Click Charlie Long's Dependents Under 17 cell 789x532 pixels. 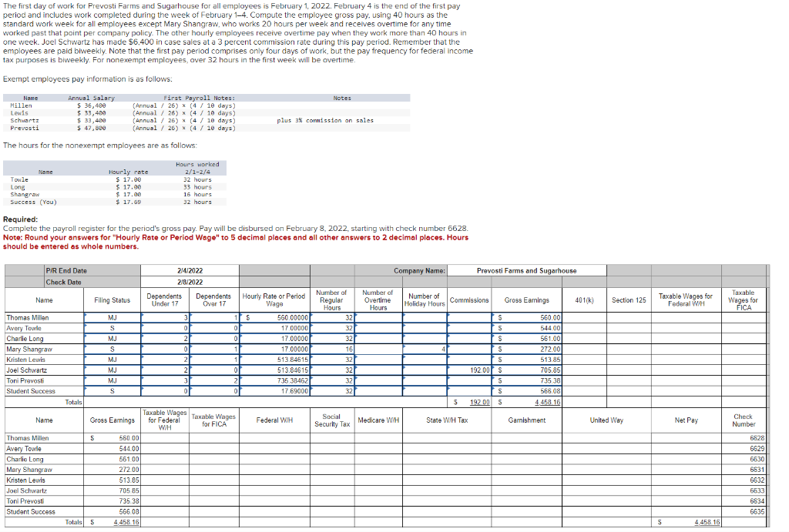[x=165, y=339]
